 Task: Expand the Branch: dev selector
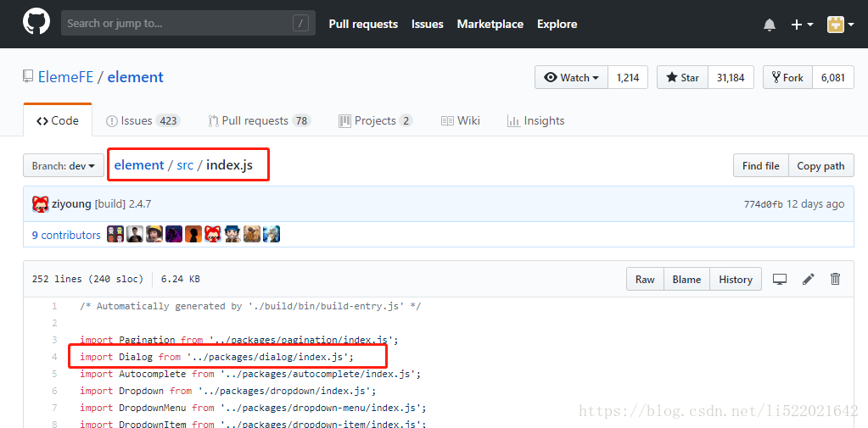click(x=64, y=166)
